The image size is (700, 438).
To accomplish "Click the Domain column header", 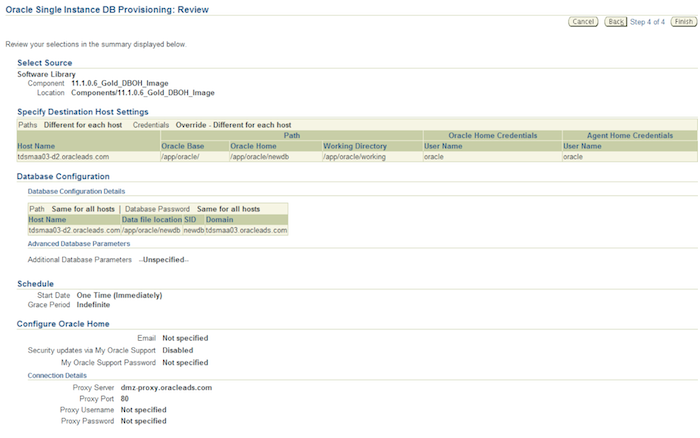I will (x=220, y=219).
